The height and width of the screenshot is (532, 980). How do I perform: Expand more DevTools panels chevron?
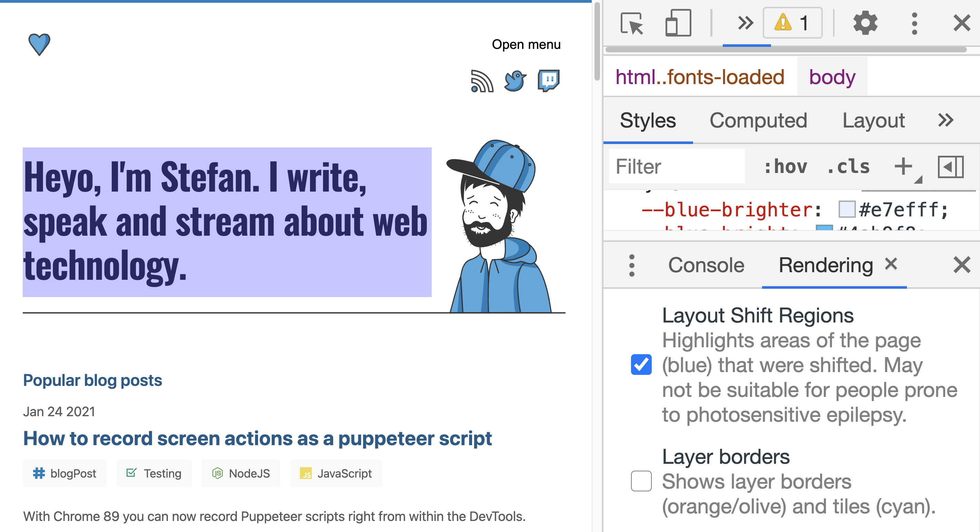point(746,23)
